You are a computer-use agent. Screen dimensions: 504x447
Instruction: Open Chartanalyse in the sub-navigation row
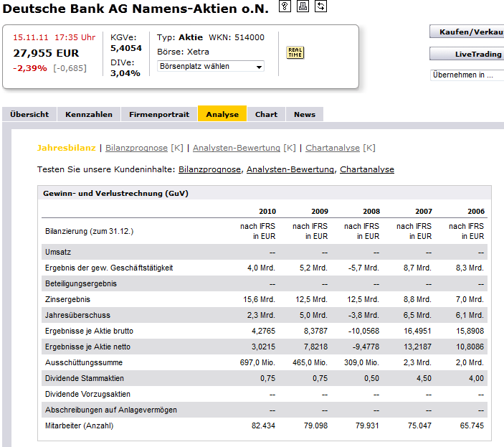[x=333, y=148]
